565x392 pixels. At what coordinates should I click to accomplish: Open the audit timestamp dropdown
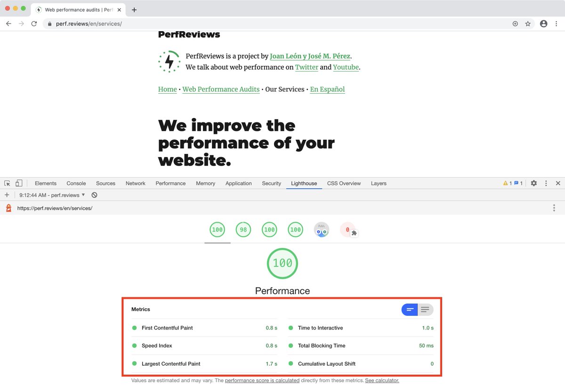pyautogui.click(x=52, y=194)
